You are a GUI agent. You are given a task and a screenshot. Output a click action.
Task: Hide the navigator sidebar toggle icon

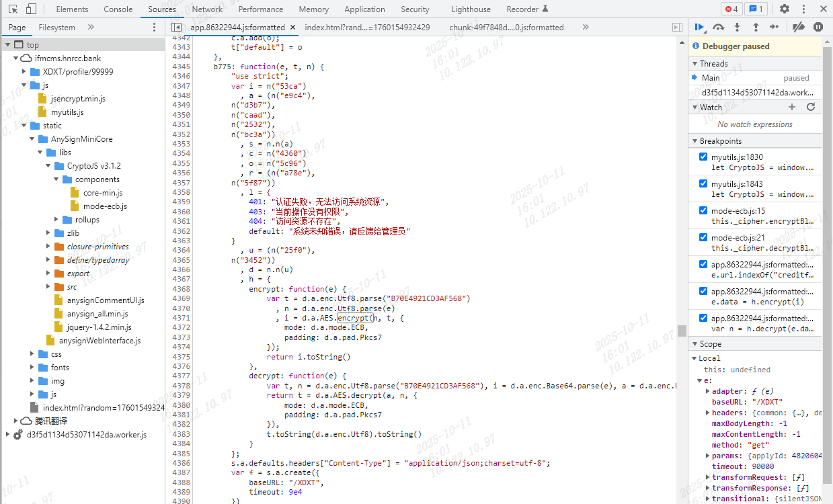point(176,28)
